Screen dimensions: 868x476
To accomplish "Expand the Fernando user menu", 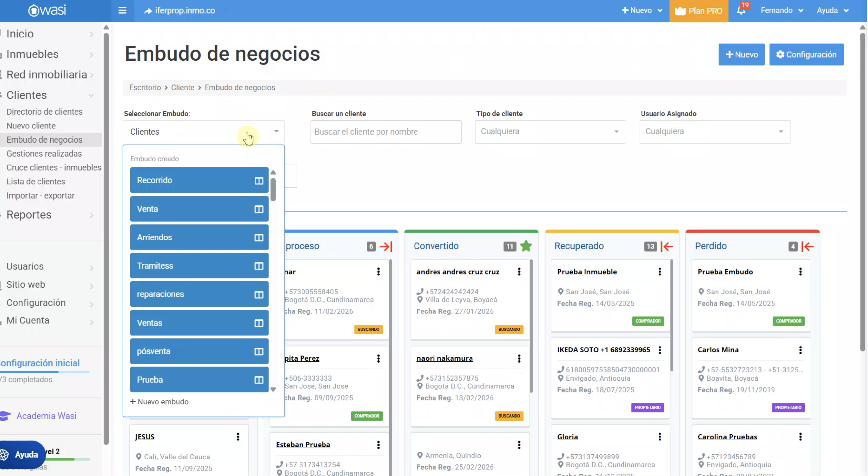I will [781, 10].
